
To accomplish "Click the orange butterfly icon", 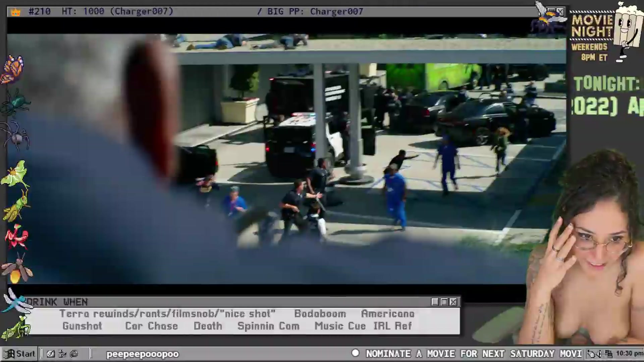I will [x=13, y=70].
